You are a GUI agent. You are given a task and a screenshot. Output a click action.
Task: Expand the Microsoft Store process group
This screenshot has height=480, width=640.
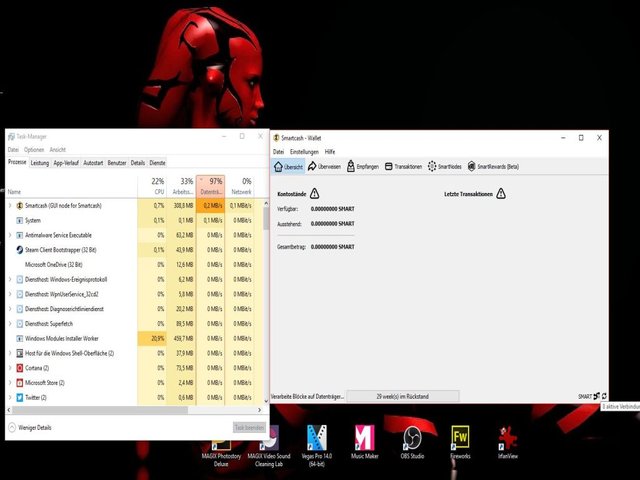pos(10,382)
